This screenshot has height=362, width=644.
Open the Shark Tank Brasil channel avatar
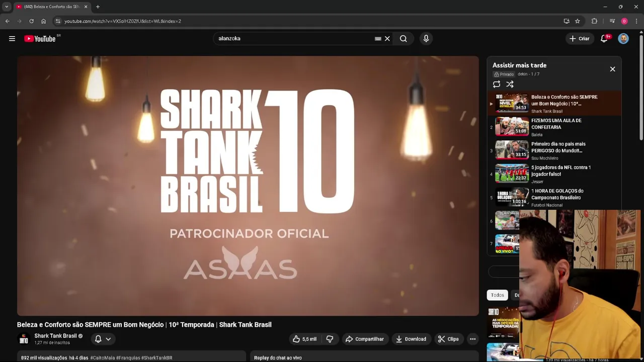[24, 339]
